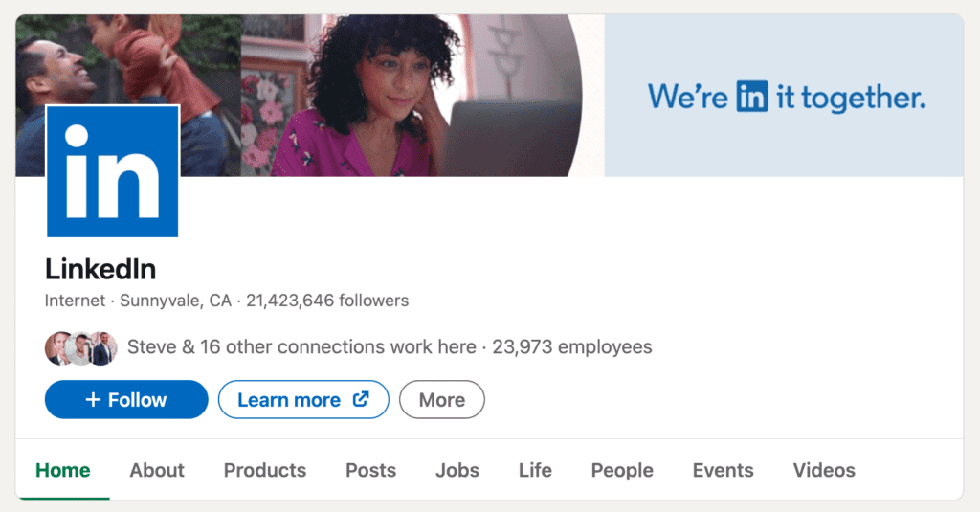The image size is (980, 512).
Task: View the Jobs tab
Action: tap(457, 470)
